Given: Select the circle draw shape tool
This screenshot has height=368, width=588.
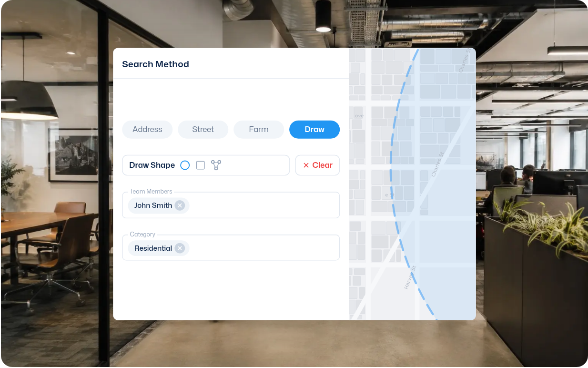Looking at the screenshot, I should pos(185,165).
